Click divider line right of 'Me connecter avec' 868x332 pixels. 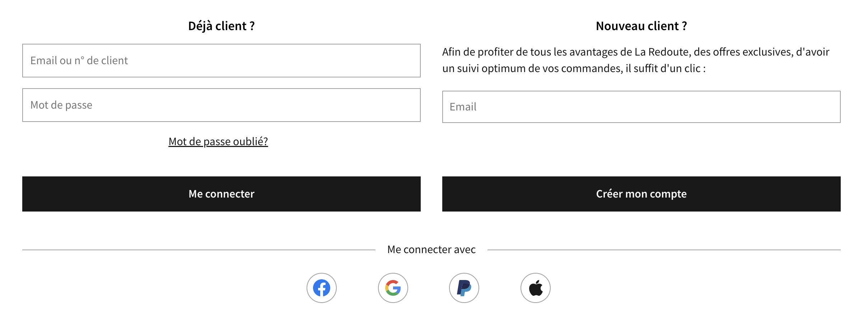tap(664, 250)
